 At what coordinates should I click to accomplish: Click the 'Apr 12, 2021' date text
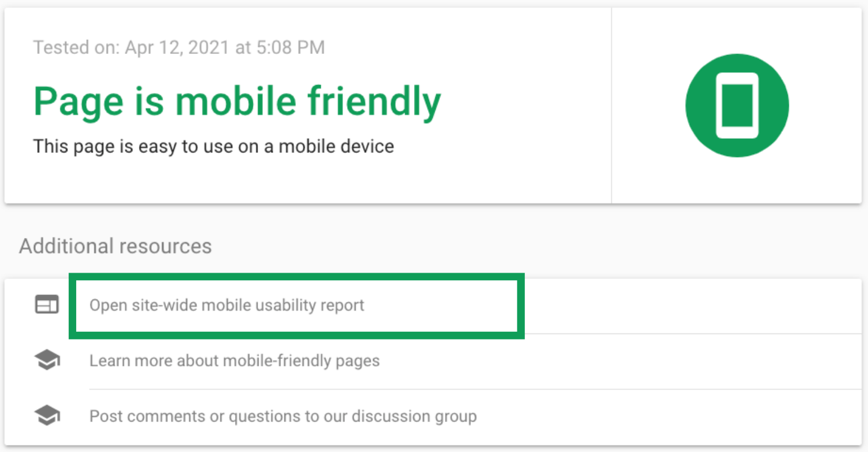[x=177, y=47]
